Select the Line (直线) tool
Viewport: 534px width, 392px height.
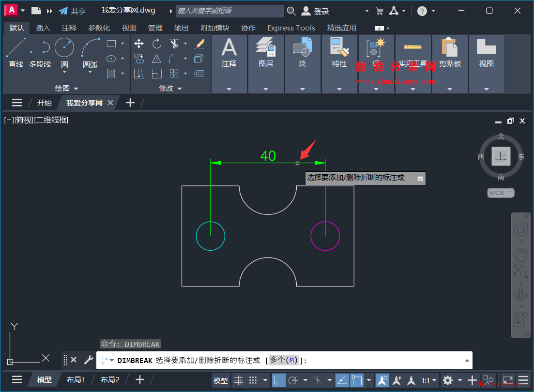tap(16, 52)
